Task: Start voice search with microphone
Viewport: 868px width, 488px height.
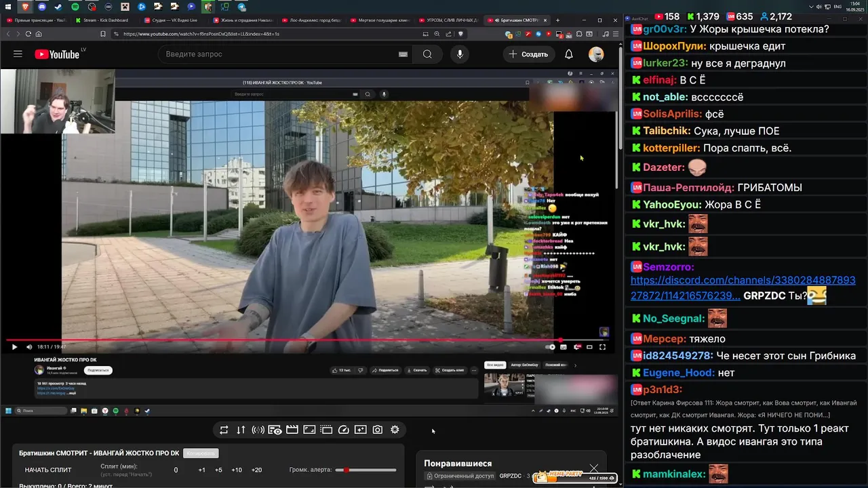Action: pyautogui.click(x=460, y=54)
